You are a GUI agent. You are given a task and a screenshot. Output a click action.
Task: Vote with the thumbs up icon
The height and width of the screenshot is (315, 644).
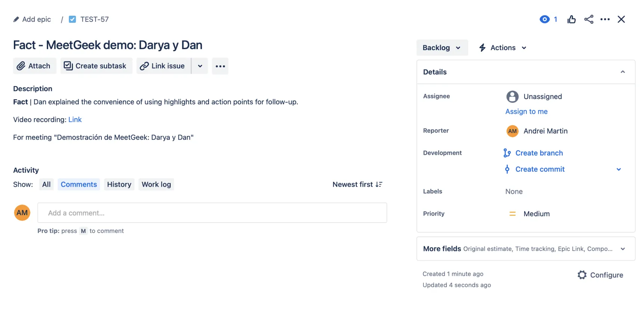[x=571, y=19]
